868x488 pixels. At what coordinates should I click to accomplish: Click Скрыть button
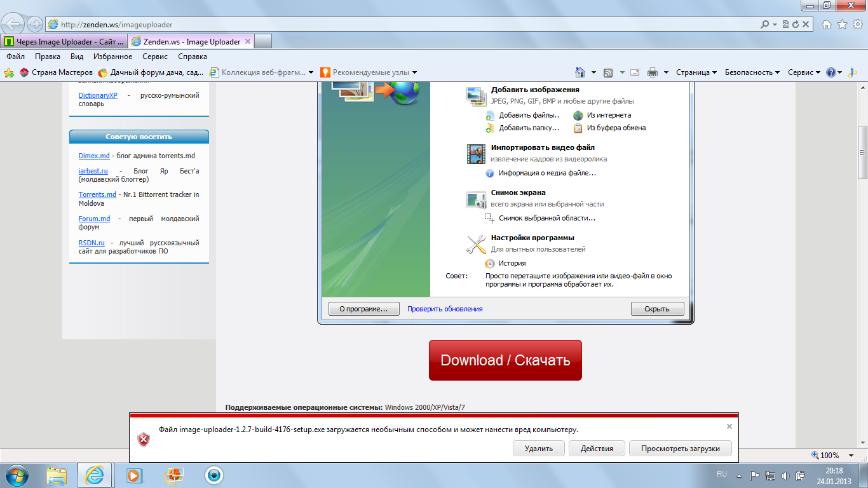[657, 309]
